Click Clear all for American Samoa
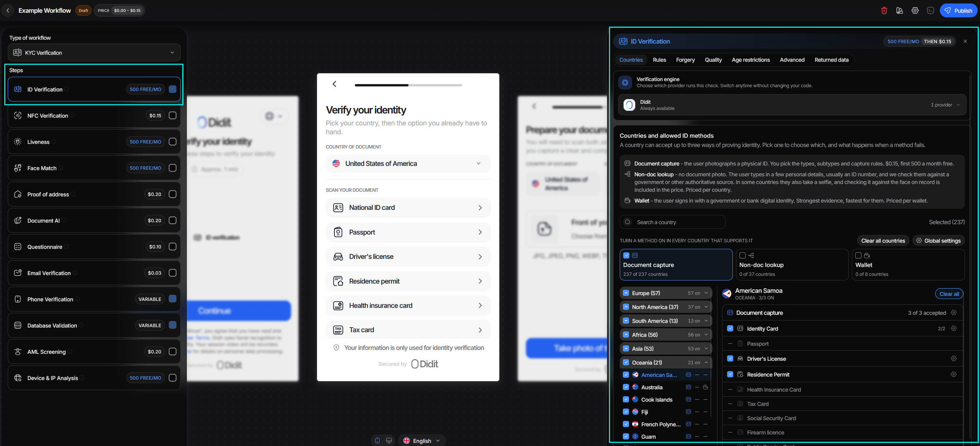Screen dimensions: 980x446 (x=949, y=294)
